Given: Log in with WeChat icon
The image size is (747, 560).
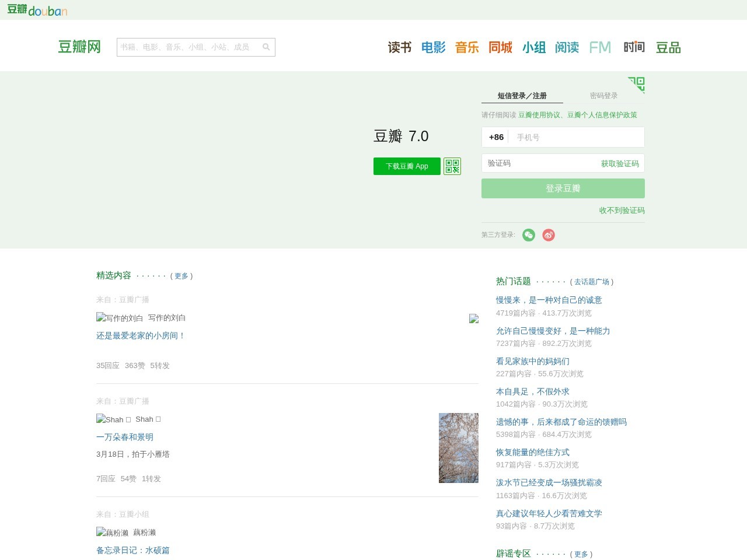Looking at the screenshot, I should coord(529,235).
